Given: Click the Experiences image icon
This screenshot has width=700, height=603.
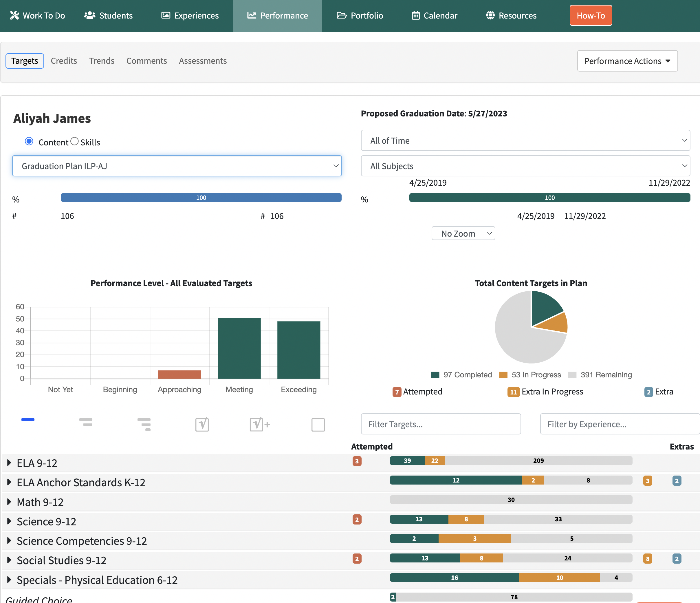Looking at the screenshot, I should pyautogui.click(x=166, y=15).
